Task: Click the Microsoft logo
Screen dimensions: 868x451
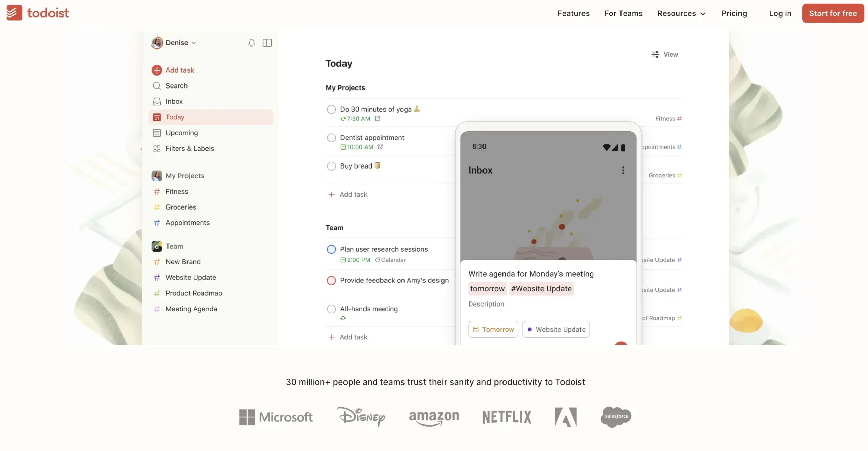Action: tap(276, 417)
